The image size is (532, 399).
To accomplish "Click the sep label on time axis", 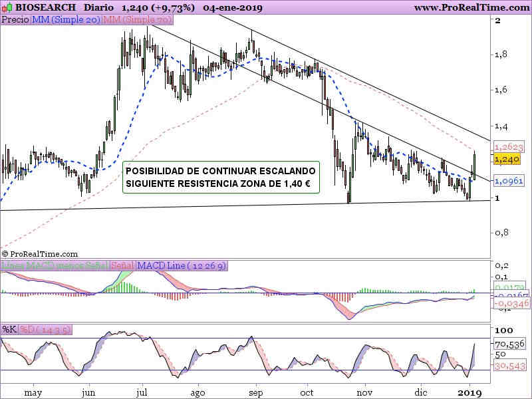I will (x=256, y=393).
